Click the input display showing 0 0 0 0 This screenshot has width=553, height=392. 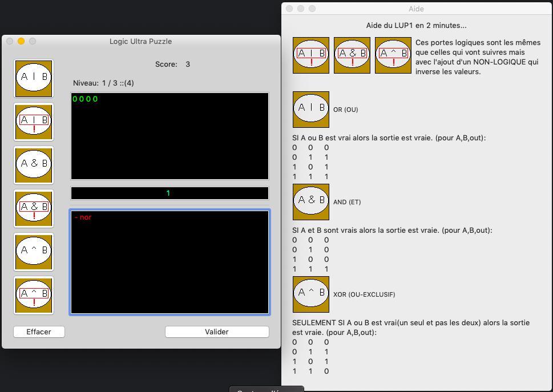pos(169,136)
